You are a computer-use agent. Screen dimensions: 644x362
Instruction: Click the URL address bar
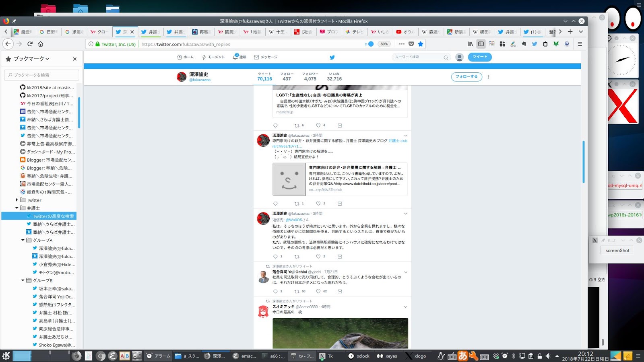click(250, 44)
